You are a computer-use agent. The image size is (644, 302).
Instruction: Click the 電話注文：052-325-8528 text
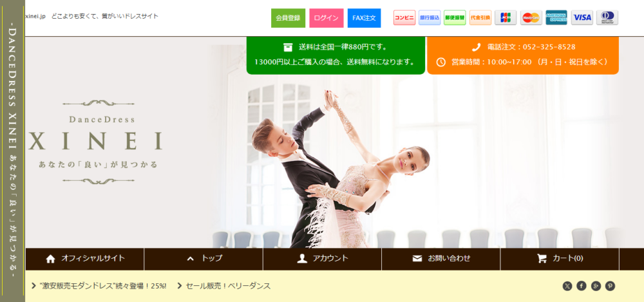click(531, 47)
